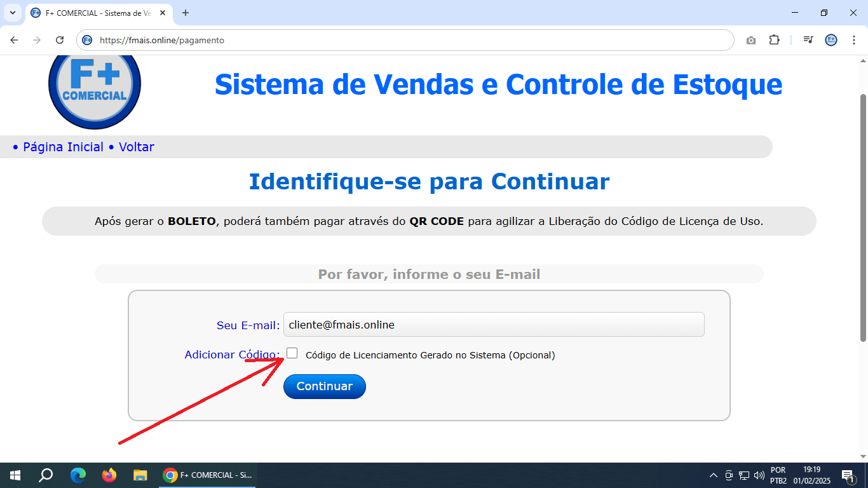Viewport: 868px width, 488px height.
Task: Select the F+ COMERCIAL tab
Action: (x=98, y=13)
